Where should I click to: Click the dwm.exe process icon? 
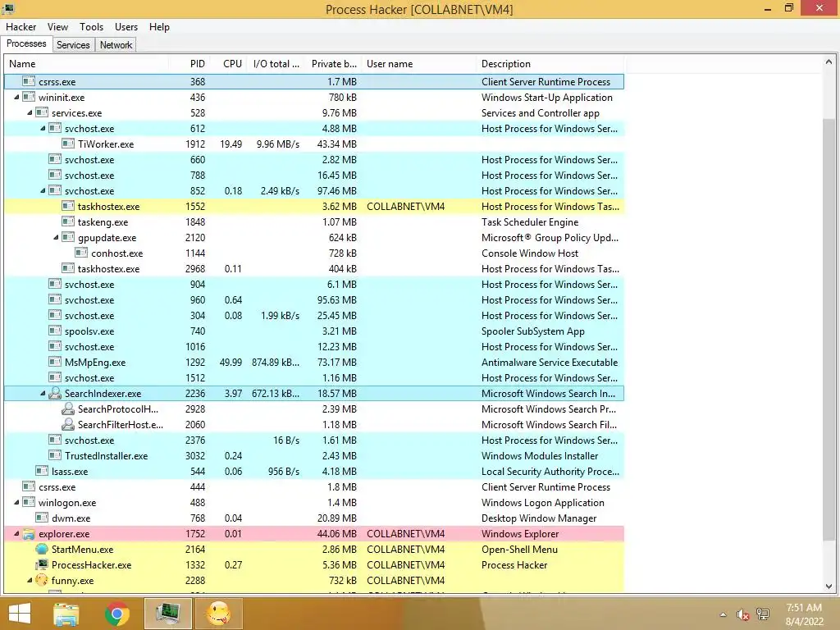42,518
